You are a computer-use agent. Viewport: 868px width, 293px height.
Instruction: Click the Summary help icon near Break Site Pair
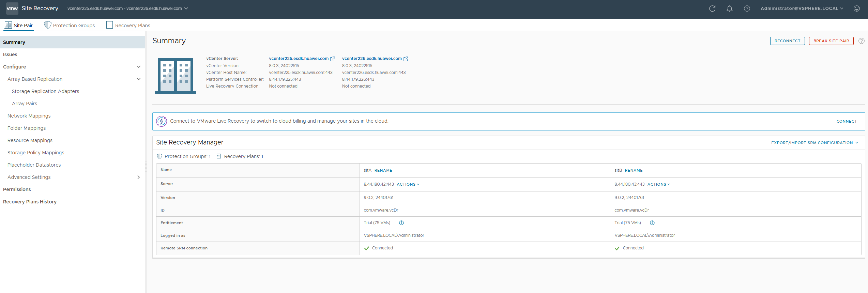coord(862,41)
